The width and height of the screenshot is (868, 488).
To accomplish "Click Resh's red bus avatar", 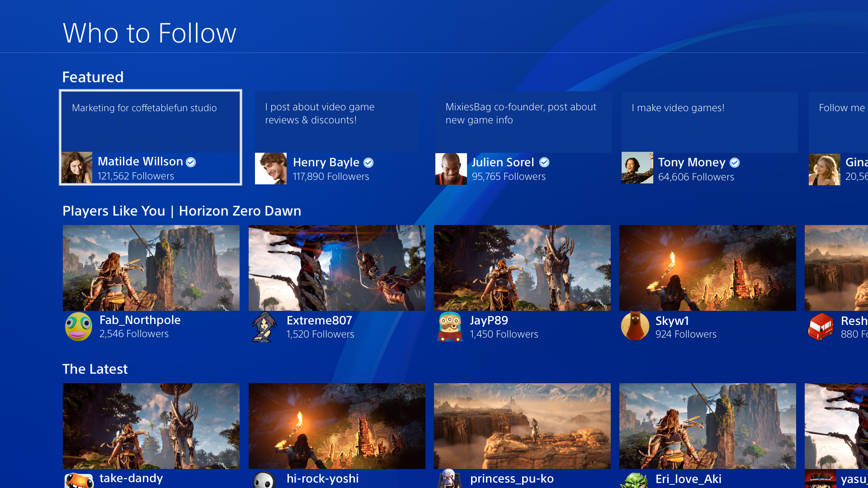I will pos(821,326).
